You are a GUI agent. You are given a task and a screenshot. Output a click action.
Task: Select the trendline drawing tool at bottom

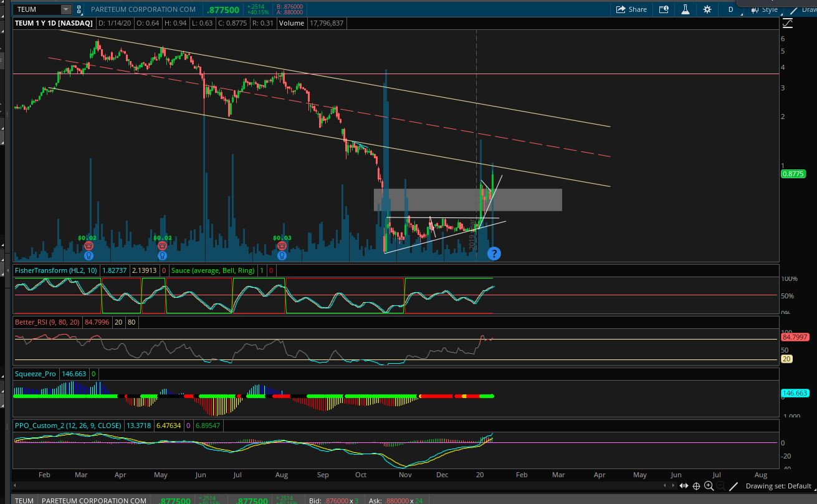(x=733, y=486)
